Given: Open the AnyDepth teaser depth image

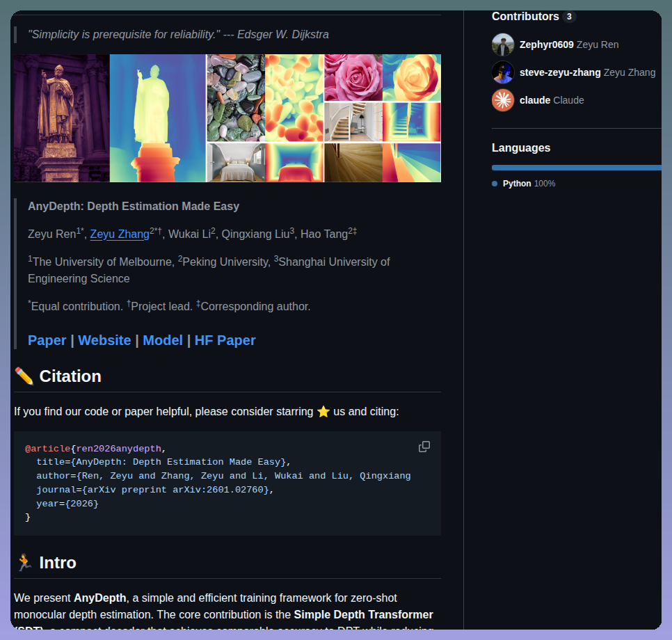Looking at the screenshot, I should [x=227, y=118].
